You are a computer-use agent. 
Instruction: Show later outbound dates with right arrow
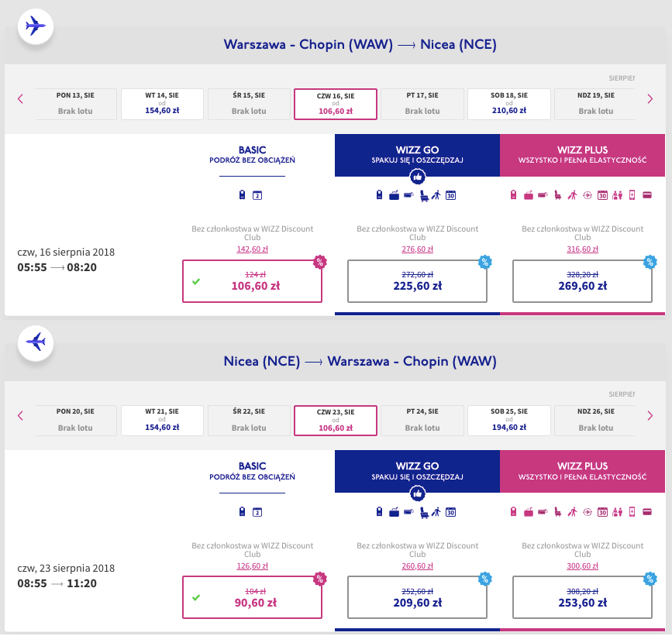[x=650, y=98]
